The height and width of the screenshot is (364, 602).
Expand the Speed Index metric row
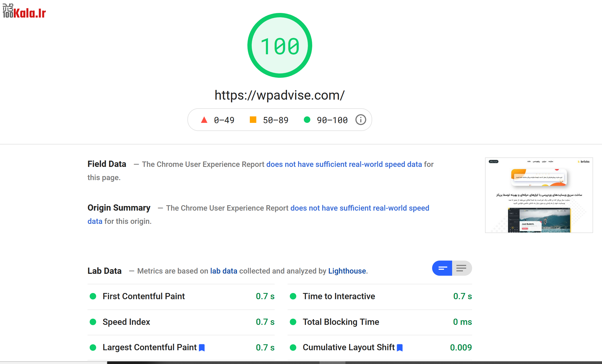click(x=126, y=322)
